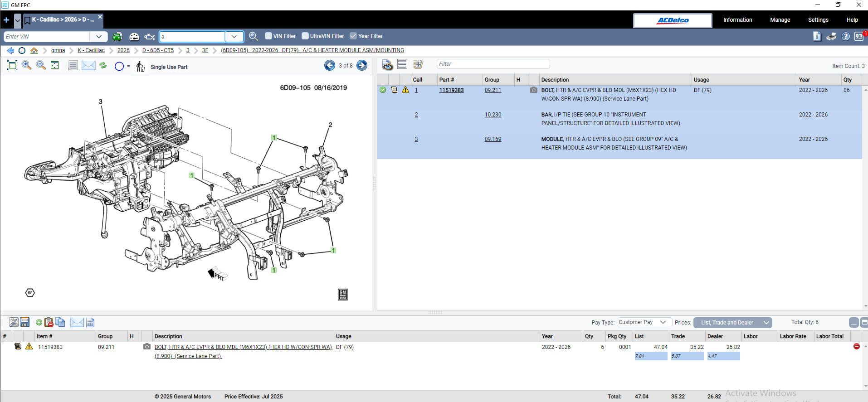868x402 pixels.
Task: Click the zoom out magnifier icon
Action: tap(41, 65)
